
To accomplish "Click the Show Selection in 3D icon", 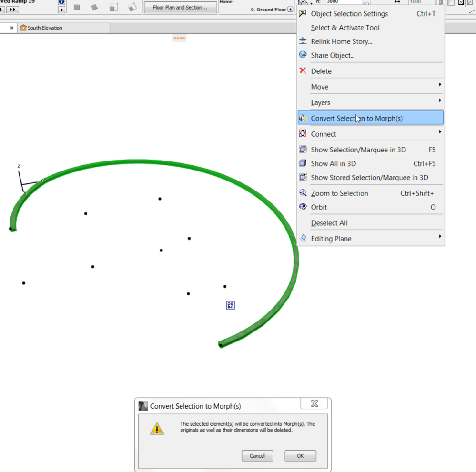I will click(303, 149).
